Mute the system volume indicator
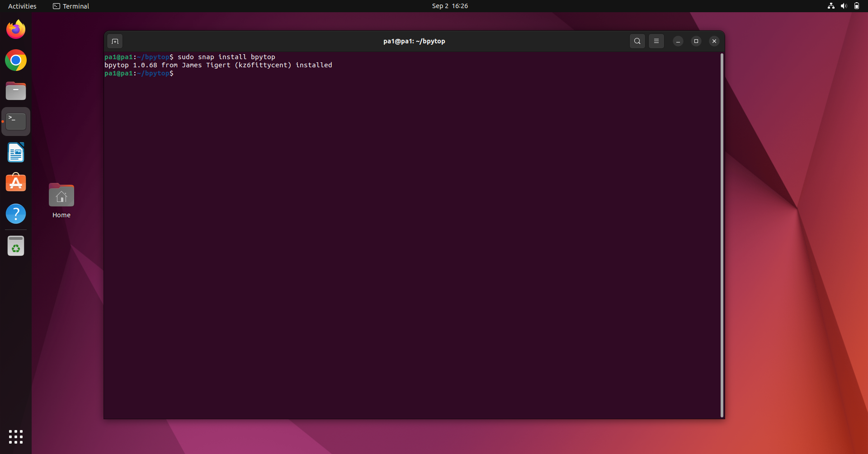Screen dimensions: 868x454 844,6
